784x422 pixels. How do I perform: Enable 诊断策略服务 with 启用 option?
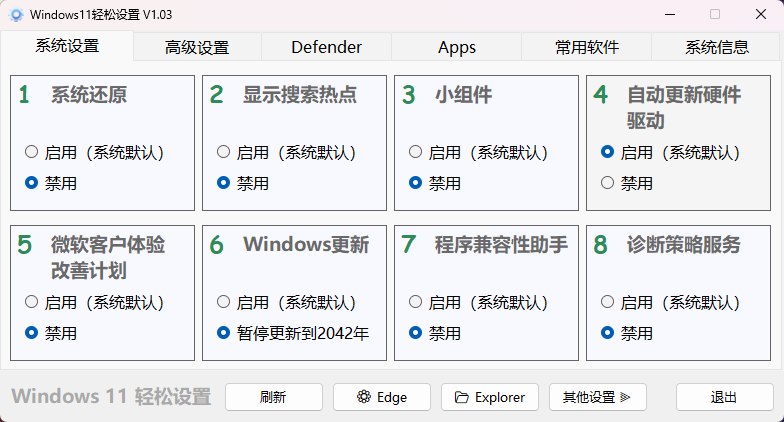[x=670, y=302]
